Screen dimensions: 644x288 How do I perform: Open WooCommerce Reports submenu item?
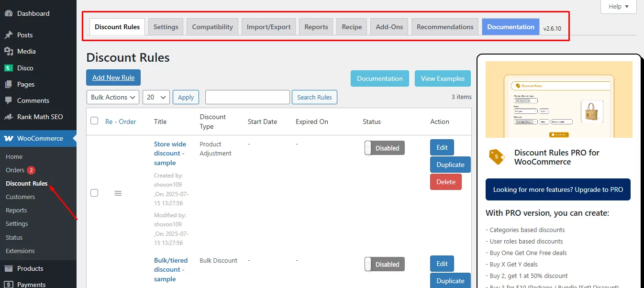pos(16,210)
